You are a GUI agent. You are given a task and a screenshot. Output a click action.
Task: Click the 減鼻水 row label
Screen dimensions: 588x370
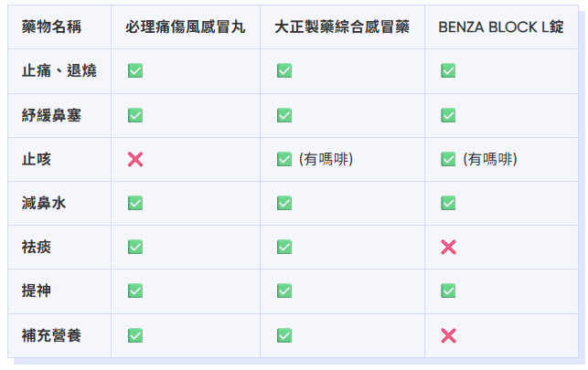(44, 203)
